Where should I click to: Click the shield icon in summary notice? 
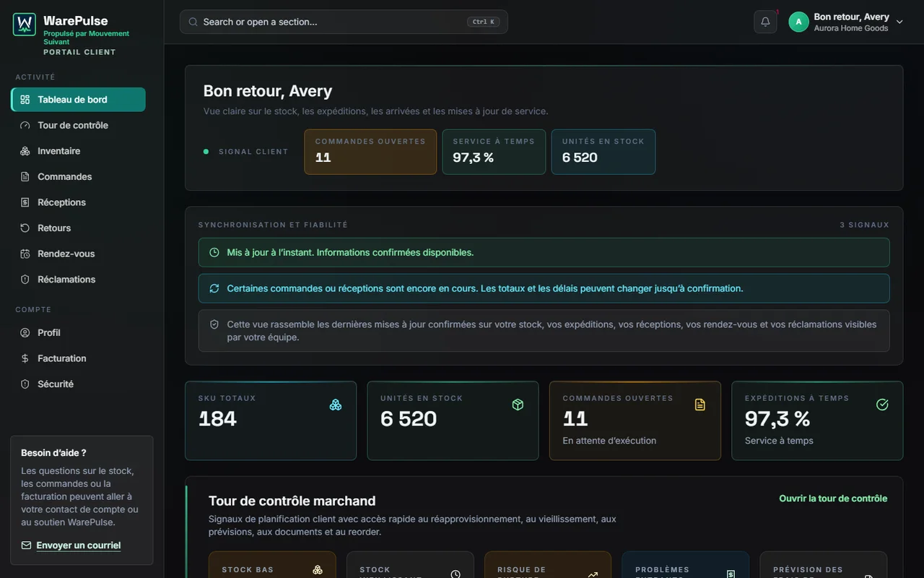pyautogui.click(x=214, y=324)
